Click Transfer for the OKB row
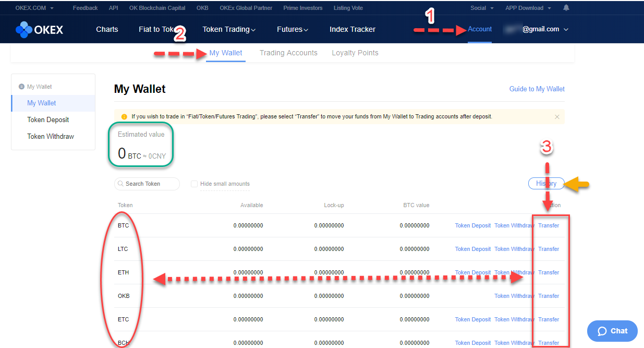 pyautogui.click(x=549, y=296)
